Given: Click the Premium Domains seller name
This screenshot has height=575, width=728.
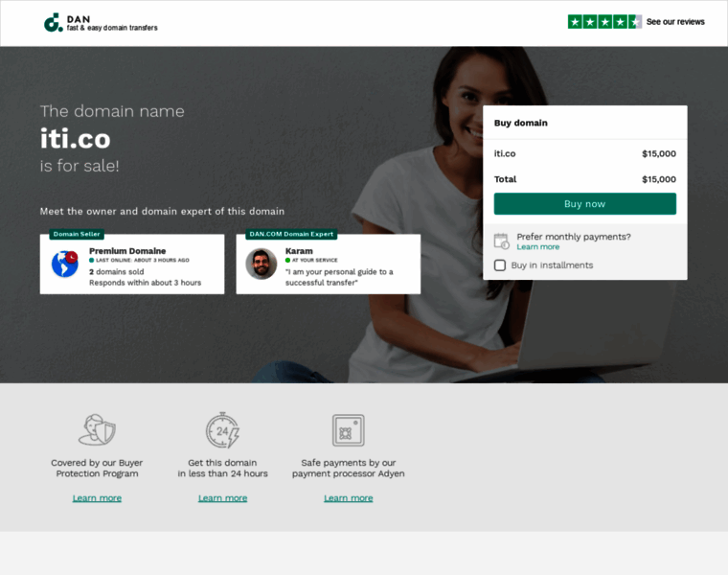Looking at the screenshot, I should [127, 251].
